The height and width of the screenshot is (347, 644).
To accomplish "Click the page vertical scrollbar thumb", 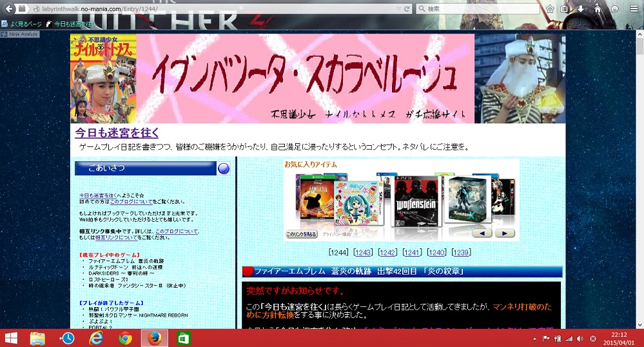I will pyautogui.click(x=640, y=47).
